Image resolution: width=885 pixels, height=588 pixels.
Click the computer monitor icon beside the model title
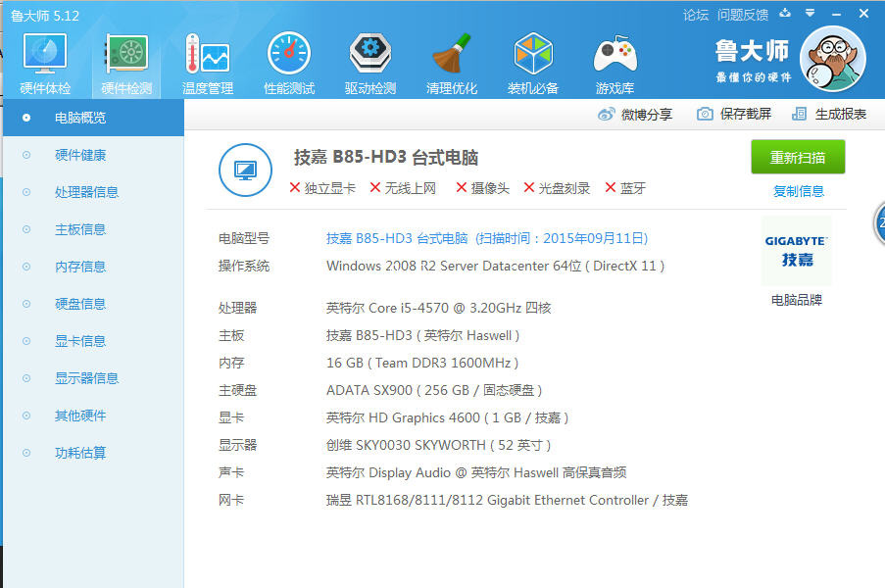coord(246,170)
